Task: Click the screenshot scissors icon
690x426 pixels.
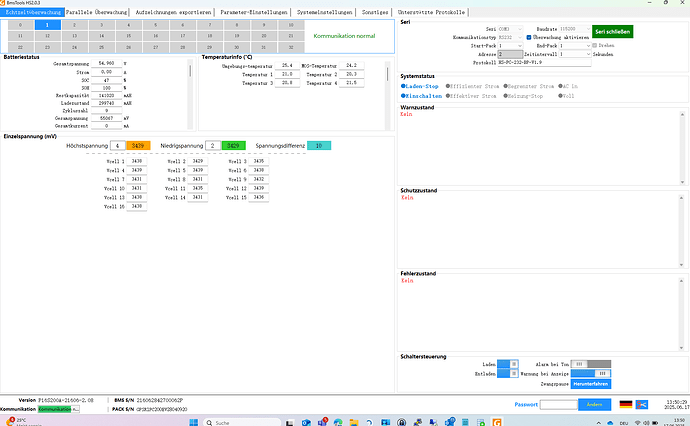Action: [x=641, y=404]
